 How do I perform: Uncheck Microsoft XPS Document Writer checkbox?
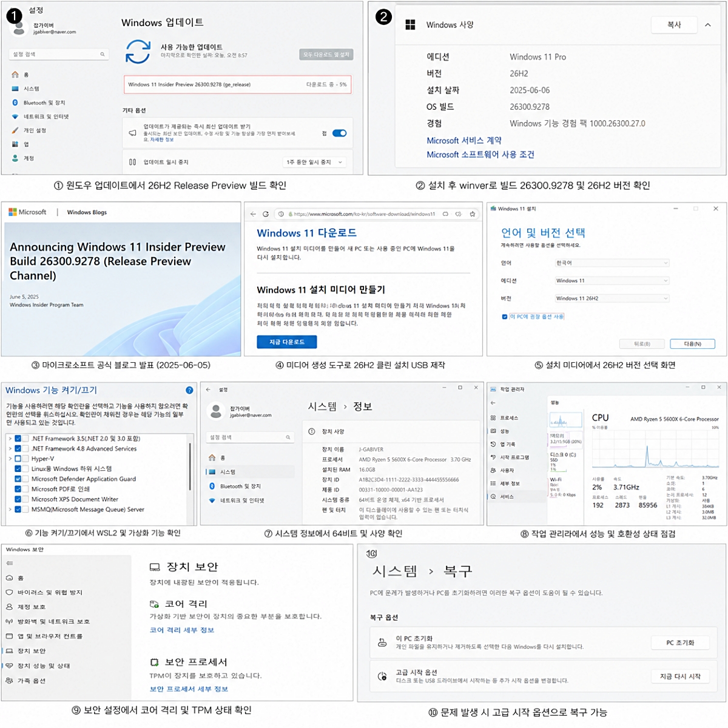(x=18, y=499)
